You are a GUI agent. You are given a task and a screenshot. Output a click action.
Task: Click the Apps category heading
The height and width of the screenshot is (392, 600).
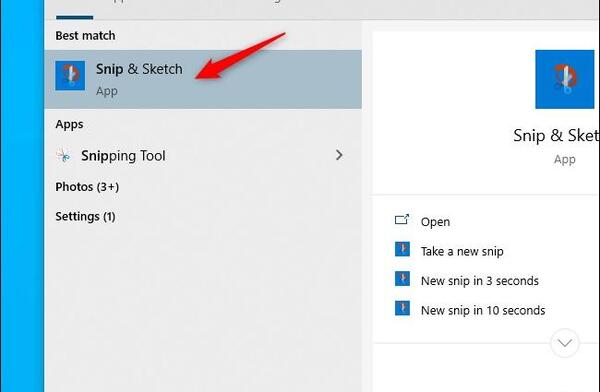click(69, 124)
